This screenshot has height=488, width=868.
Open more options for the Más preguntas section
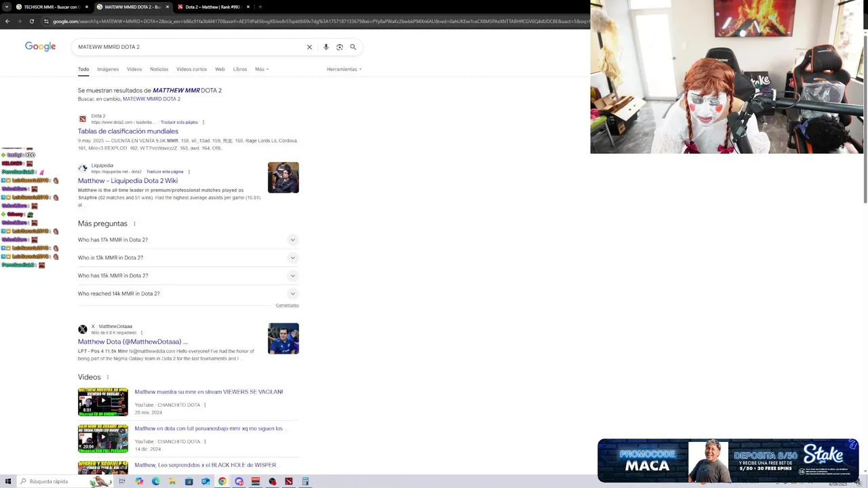click(134, 224)
